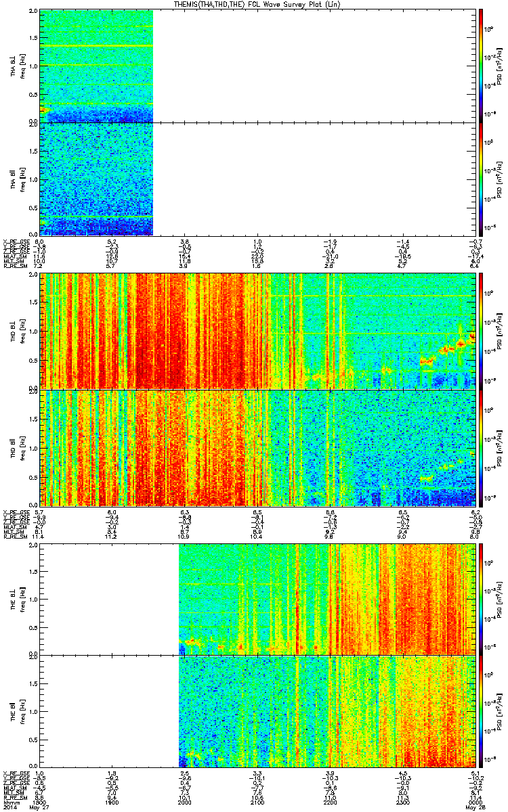Click the '2014' year label

[9, 807]
